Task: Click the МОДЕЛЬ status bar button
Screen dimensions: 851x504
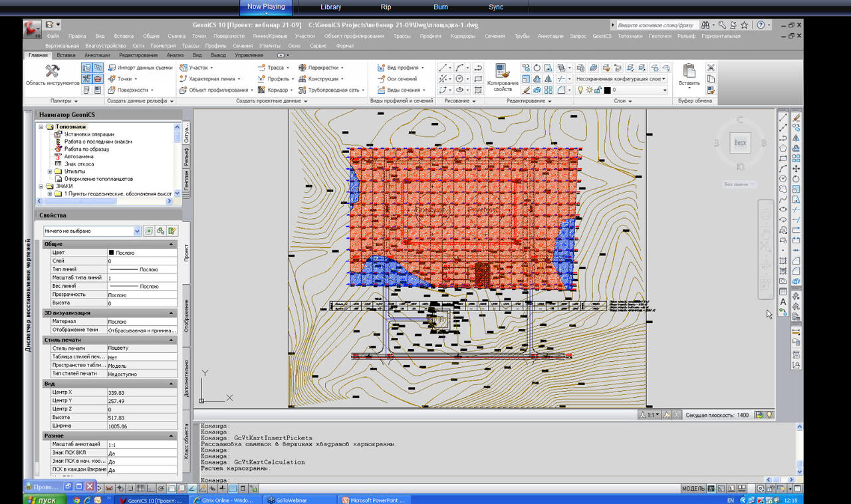Action: pyautogui.click(x=693, y=488)
